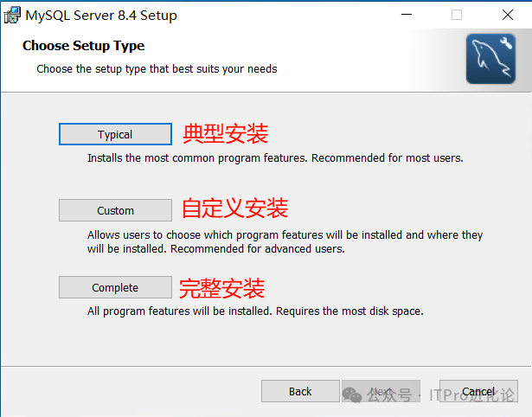Viewport: 532px width, 417px height.
Task: Close the MySQL Server Setup window
Action: click(507, 15)
